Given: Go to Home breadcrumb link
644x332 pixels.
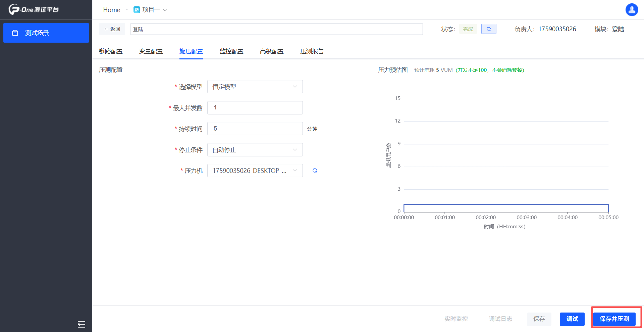Looking at the screenshot, I should tap(112, 10).
